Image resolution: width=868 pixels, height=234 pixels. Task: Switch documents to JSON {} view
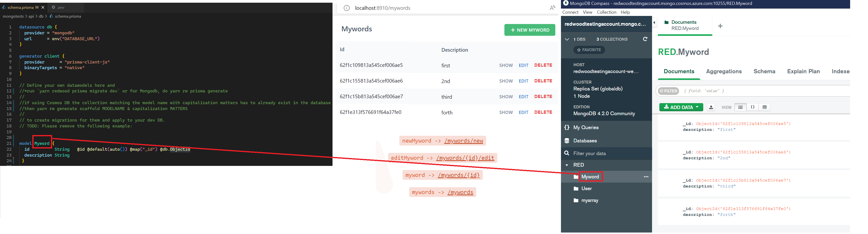752,107
